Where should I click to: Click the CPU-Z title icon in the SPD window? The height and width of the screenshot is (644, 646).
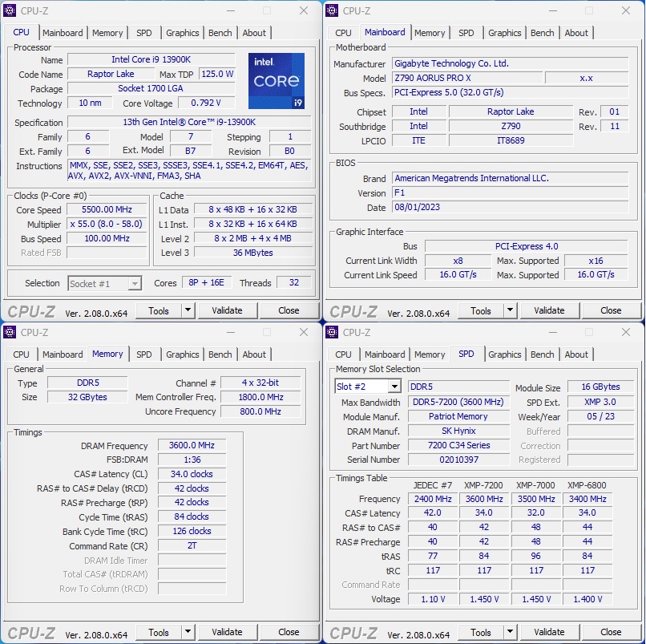pyautogui.click(x=332, y=332)
